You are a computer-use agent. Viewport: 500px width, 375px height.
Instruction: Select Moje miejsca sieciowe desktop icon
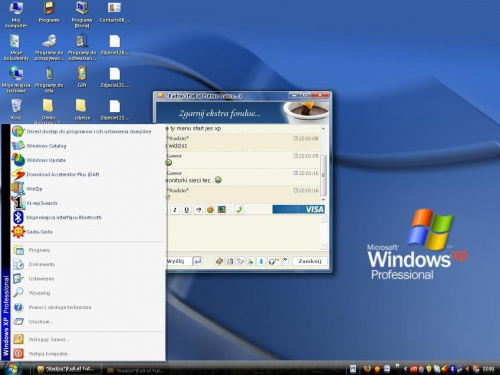tap(16, 80)
